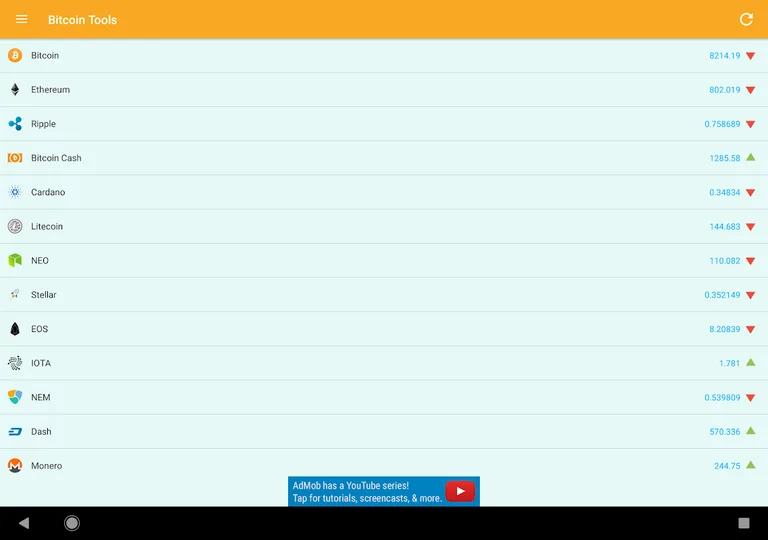The width and height of the screenshot is (768, 540).
Task: Click the Bitcoin coin logo
Action: click(x=15, y=55)
